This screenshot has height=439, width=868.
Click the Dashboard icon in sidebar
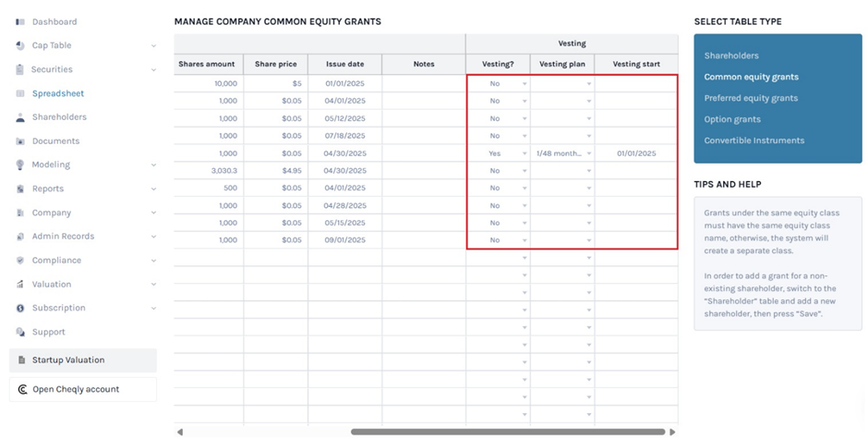pyautogui.click(x=21, y=21)
